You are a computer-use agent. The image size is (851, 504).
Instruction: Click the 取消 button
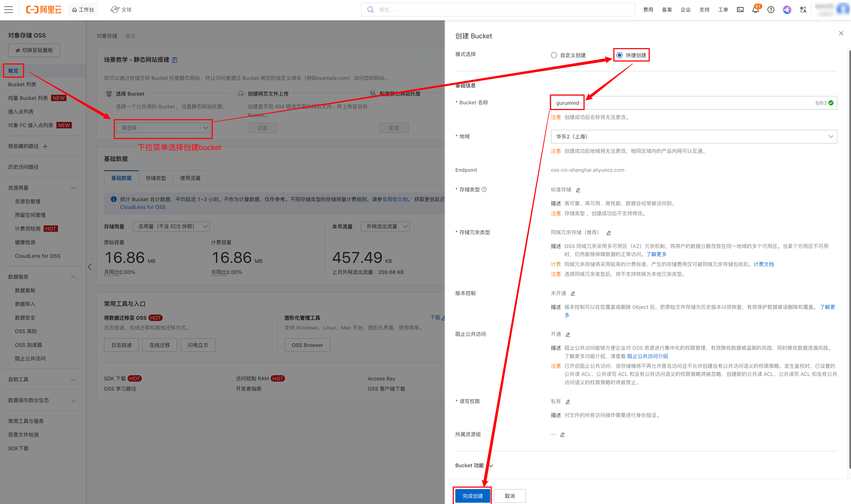pyautogui.click(x=509, y=496)
